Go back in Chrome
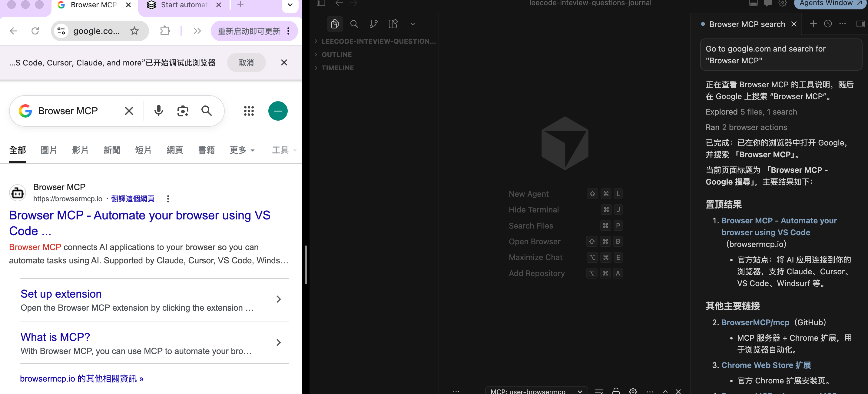 14,31
